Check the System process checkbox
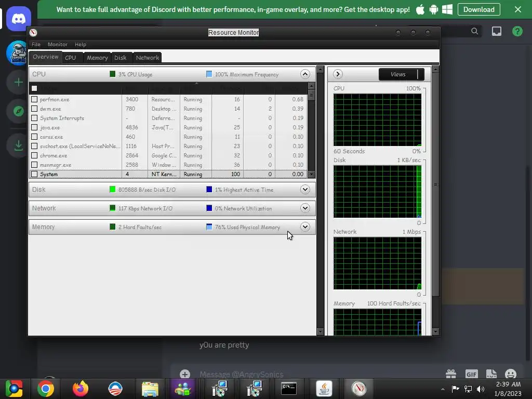The width and height of the screenshot is (532, 399). click(34, 174)
